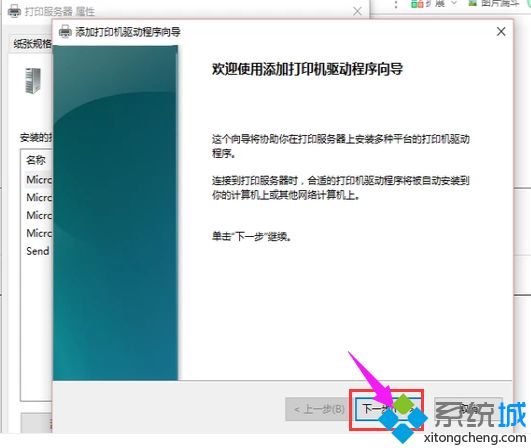This screenshot has height=448, width=531.
Task: Click the wizard heading 欢迎使用添加打印机驱动程序向导
Action: [307, 69]
